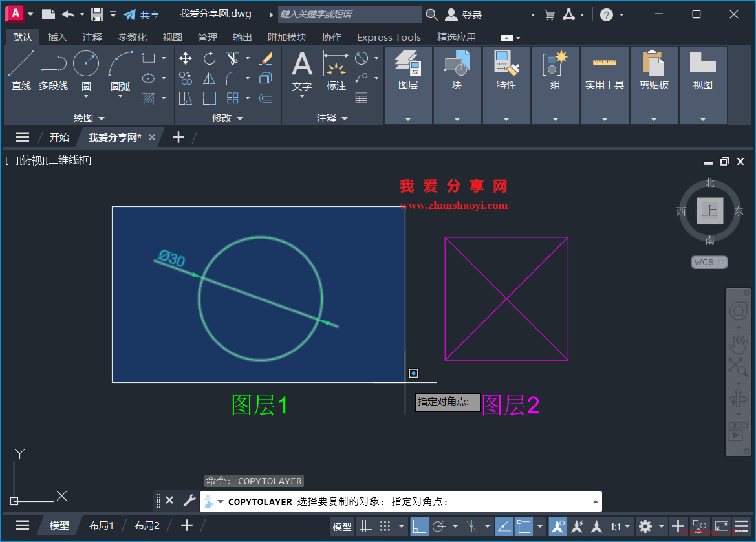Viewport: 756px width, 542px height.
Task: Open the Clipboard (剪贴板) panel
Action: [654, 85]
